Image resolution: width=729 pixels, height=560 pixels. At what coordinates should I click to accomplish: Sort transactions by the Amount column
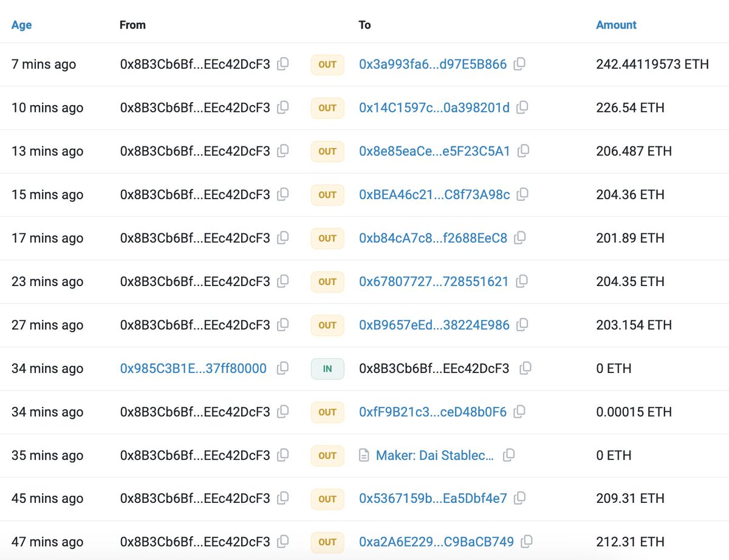[616, 25]
